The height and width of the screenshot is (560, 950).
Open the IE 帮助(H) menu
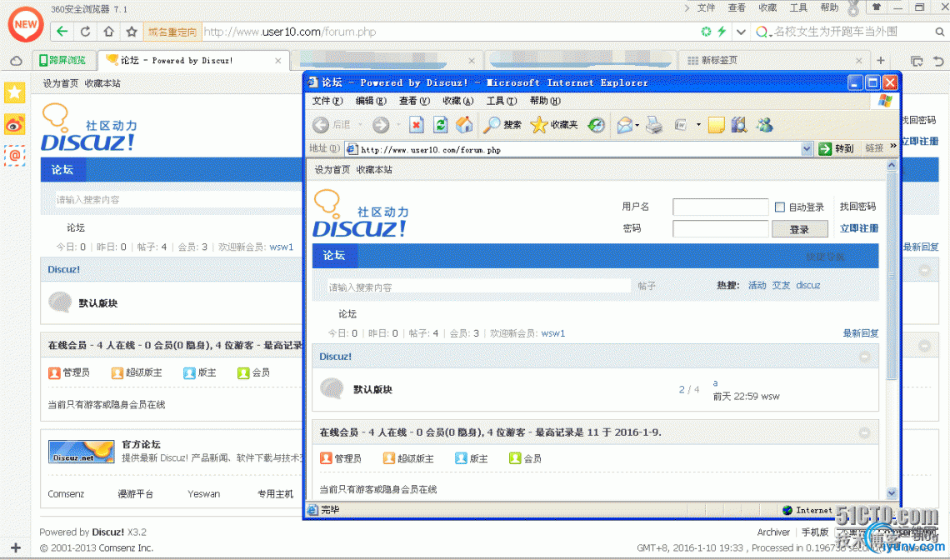(x=545, y=101)
